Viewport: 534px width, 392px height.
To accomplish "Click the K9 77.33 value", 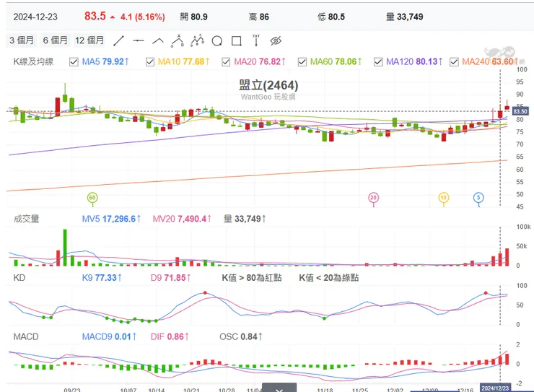I will [102, 278].
